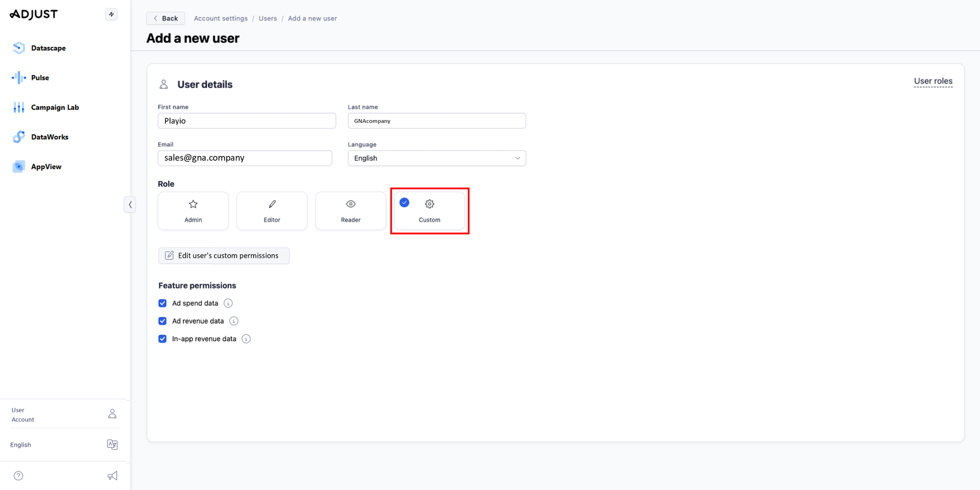Viewport: 980px width, 490px height.
Task: Select the Custom role card
Action: [x=430, y=211]
